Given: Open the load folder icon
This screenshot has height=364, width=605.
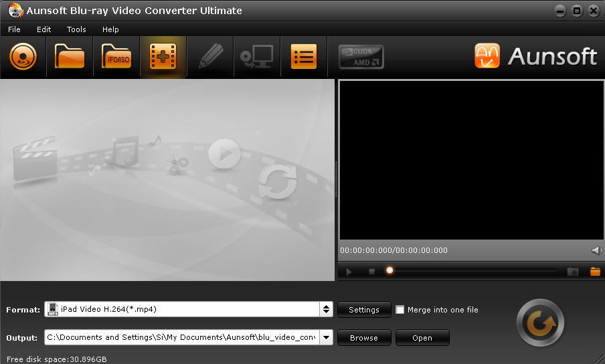Looking at the screenshot, I should pyautogui.click(x=70, y=57).
